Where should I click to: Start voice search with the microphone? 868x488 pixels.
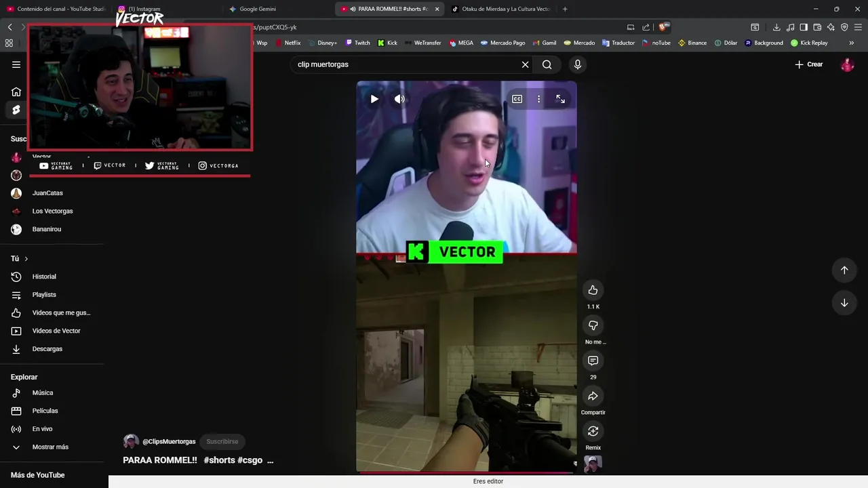[x=578, y=64]
